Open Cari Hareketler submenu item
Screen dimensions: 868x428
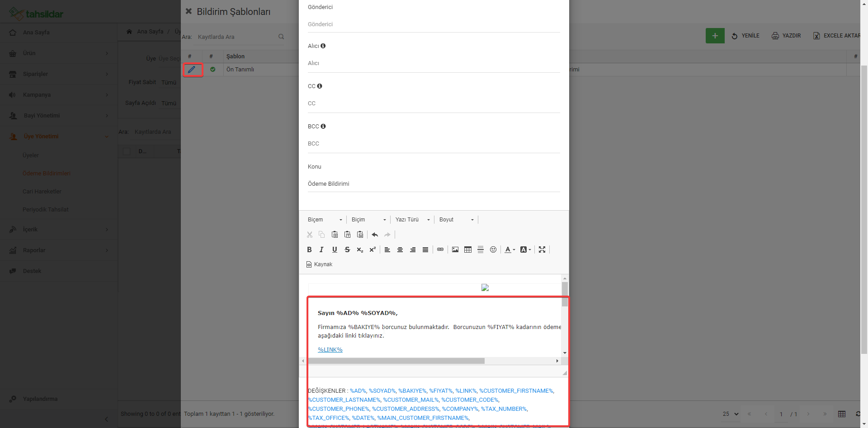coord(42,192)
